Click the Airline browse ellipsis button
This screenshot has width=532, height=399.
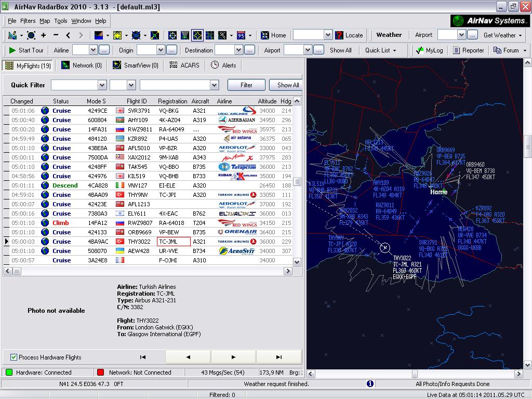[104, 50]
